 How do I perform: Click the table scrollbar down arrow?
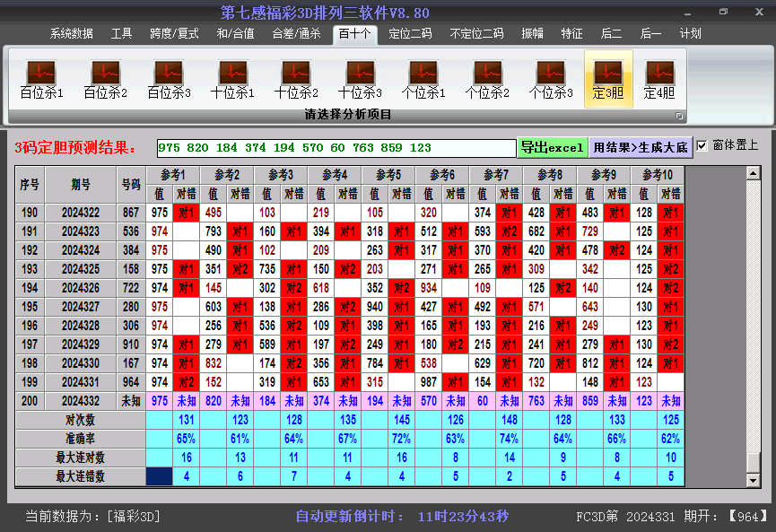(754, 480)
